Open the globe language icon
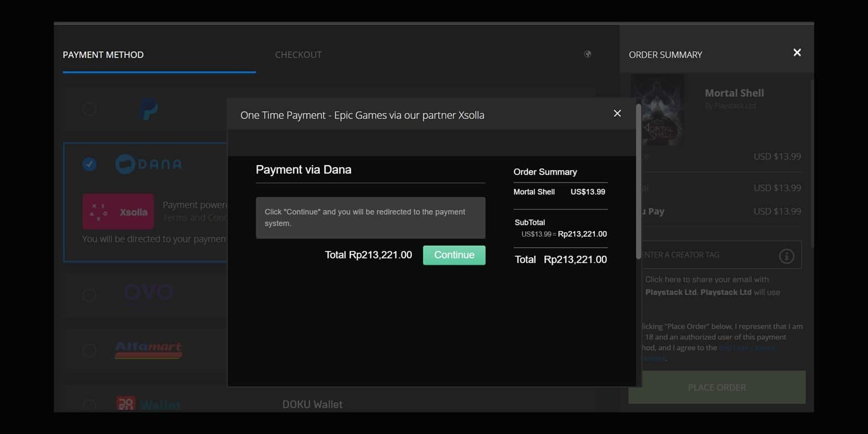 (588, 54)
